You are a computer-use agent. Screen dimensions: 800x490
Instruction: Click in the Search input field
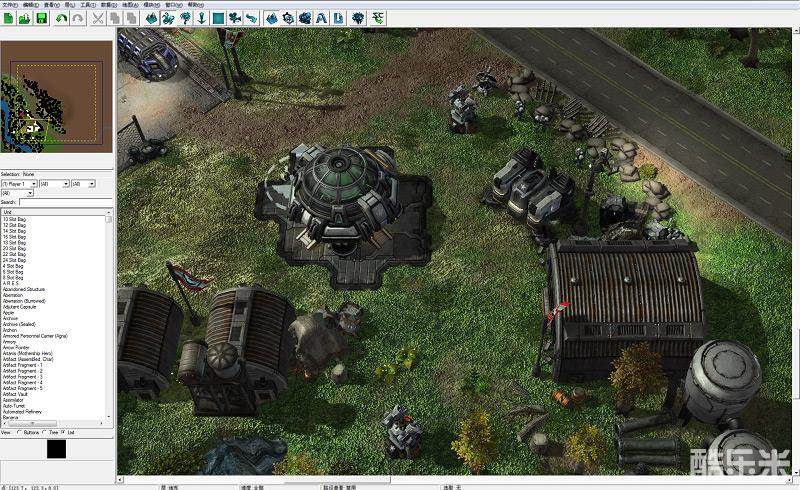click(x=65, y=202)
